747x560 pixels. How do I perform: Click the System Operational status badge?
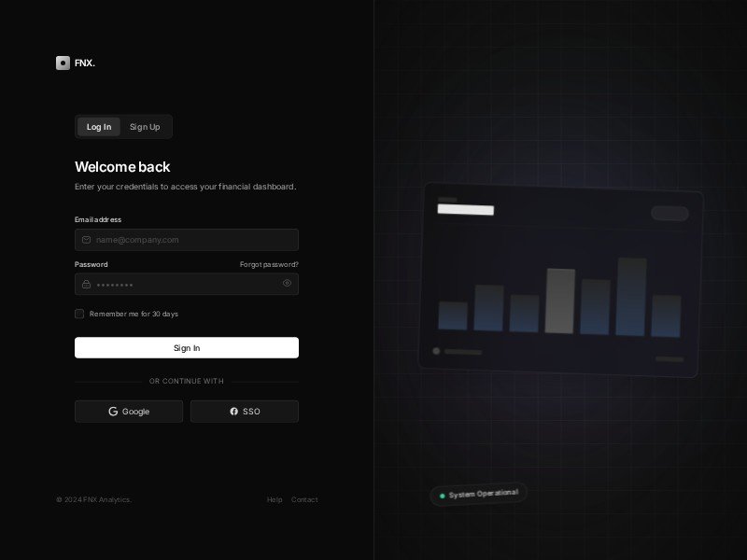pos(479,494)
